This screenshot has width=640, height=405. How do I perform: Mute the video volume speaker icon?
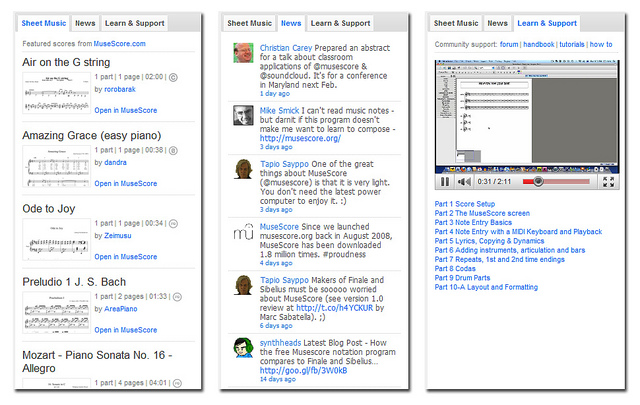pyautogui.click(x=464, y=181)
